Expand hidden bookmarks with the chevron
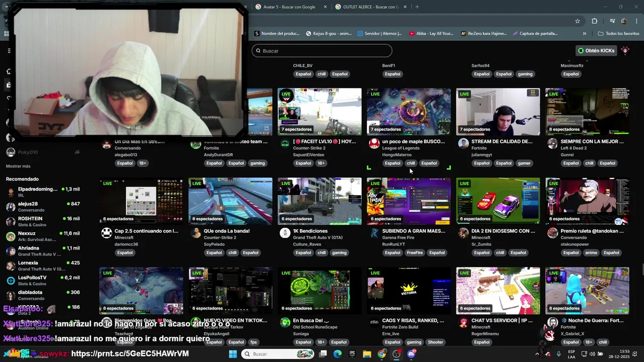 (584, 34)
